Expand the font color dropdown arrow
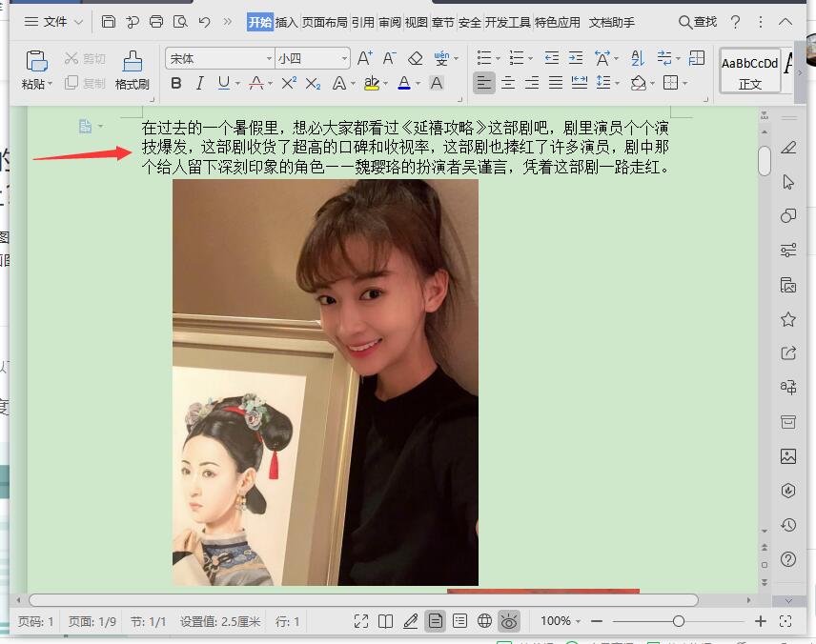816x644 pixels. pos(418,83)
